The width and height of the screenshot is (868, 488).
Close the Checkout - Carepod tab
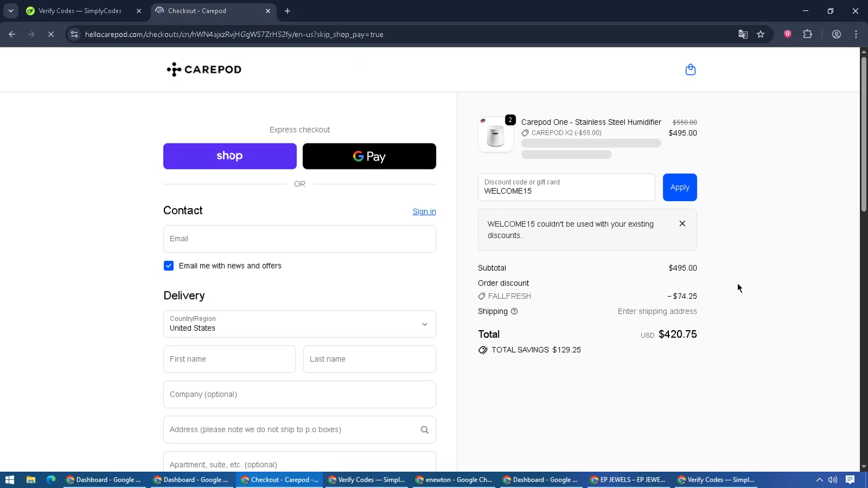pos(268,10)
